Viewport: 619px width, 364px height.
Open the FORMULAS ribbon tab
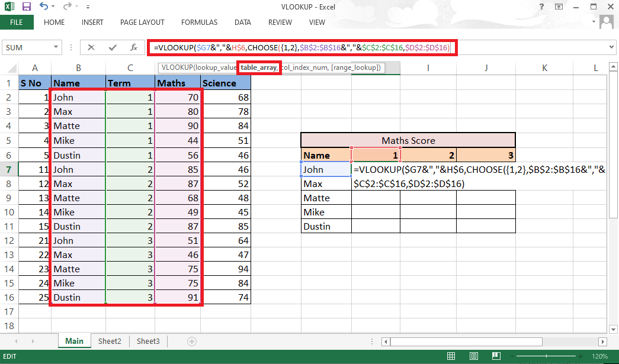tap(199, 22)
